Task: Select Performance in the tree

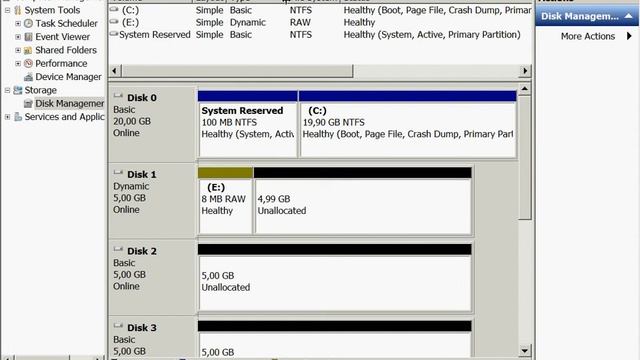Action: (x=61, y=63)
